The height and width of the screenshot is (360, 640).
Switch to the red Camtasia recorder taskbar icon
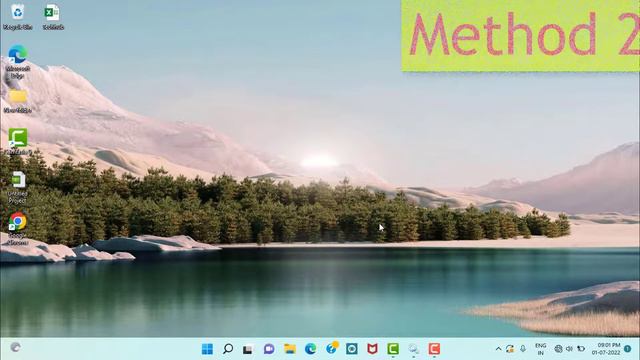[434, 349]
